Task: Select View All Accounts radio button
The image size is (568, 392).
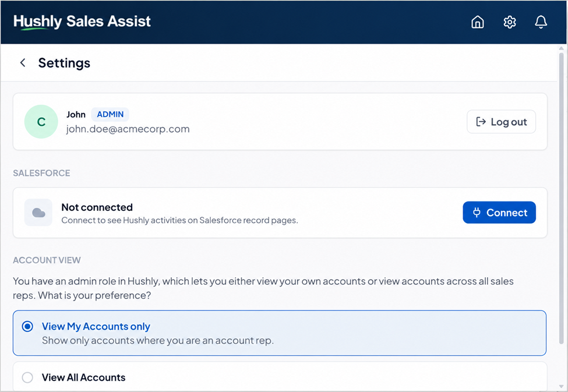Action: (27, 377)
